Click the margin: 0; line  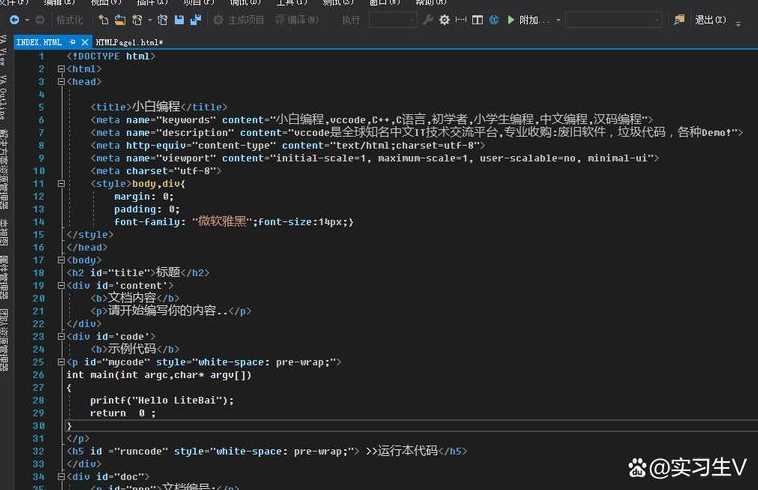[144, 197]
